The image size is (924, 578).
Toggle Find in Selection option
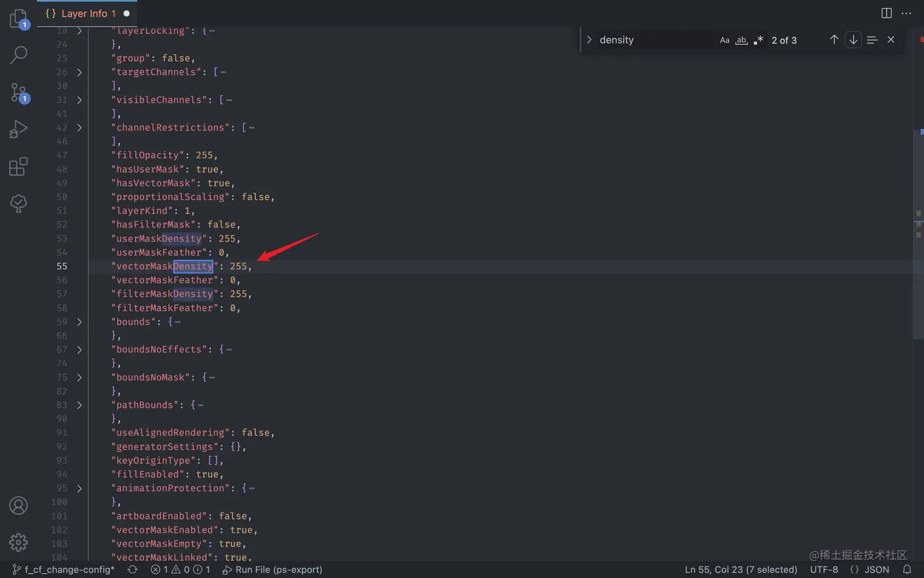[x=872, y=40]
